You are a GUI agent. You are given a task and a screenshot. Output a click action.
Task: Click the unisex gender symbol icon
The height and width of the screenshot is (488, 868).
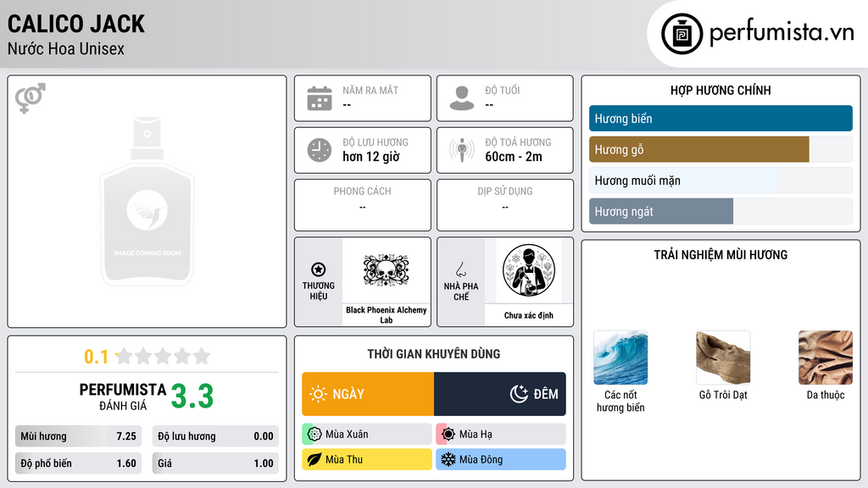(x=31, y=98)
